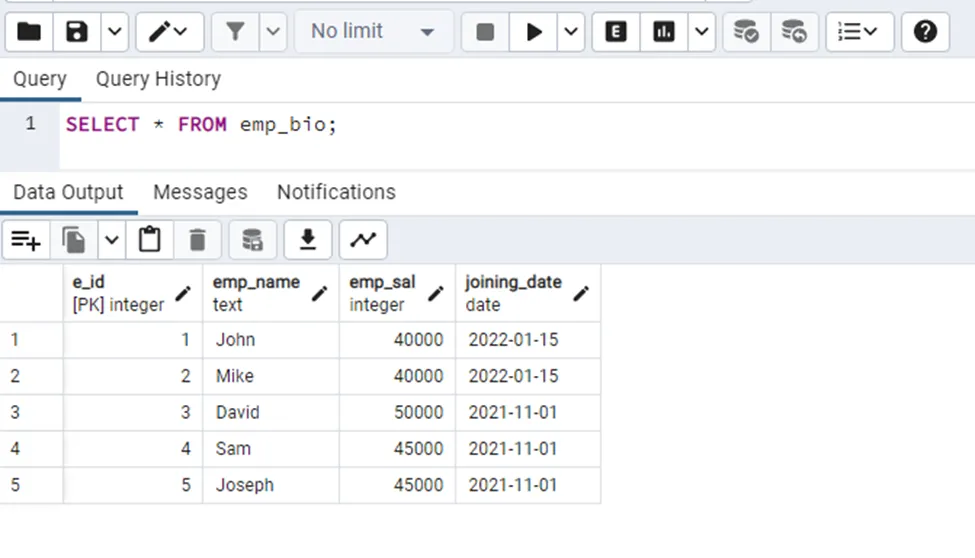Click the Explain (E) icon
Screen dimensions: 975x558
pos(616,32)
